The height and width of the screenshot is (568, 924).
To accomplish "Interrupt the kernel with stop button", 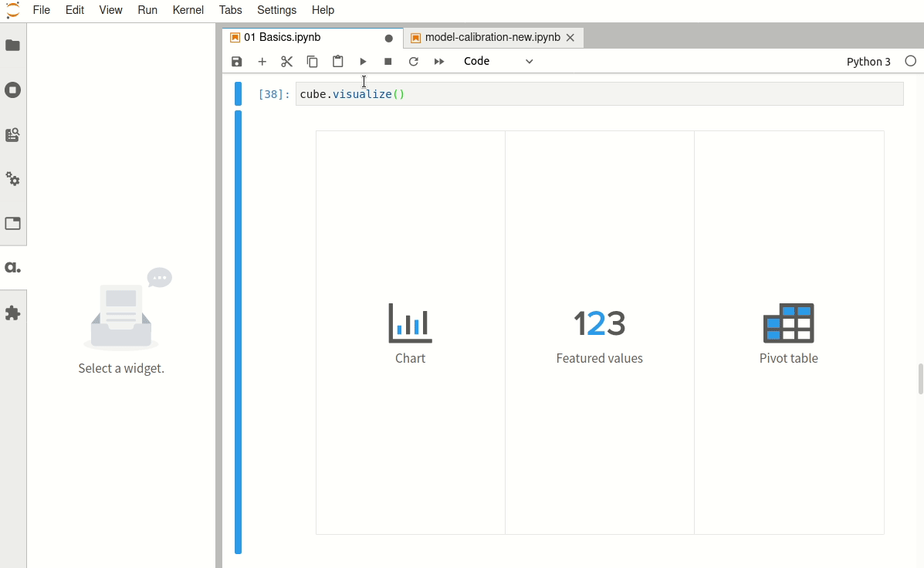I will (x=388, y=61).
